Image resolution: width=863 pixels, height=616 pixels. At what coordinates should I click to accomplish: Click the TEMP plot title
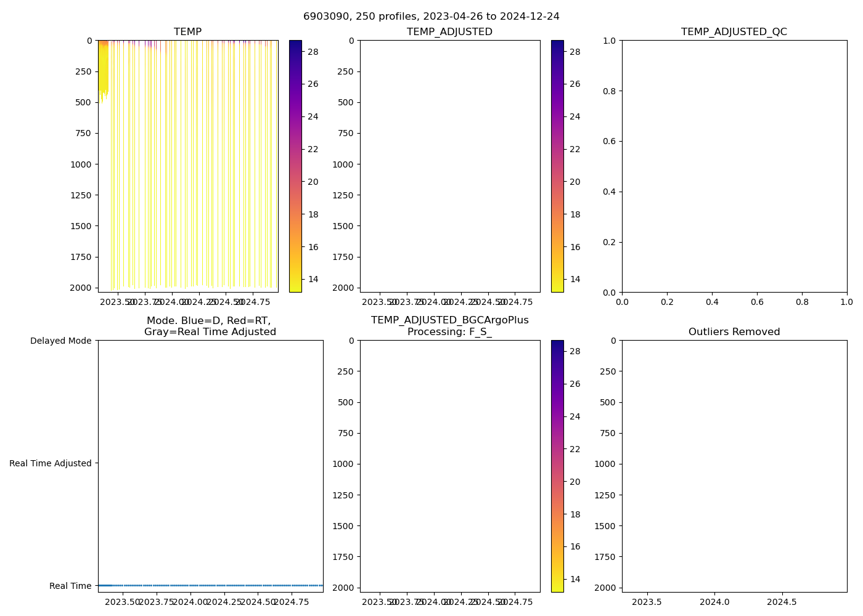[187, 32]
